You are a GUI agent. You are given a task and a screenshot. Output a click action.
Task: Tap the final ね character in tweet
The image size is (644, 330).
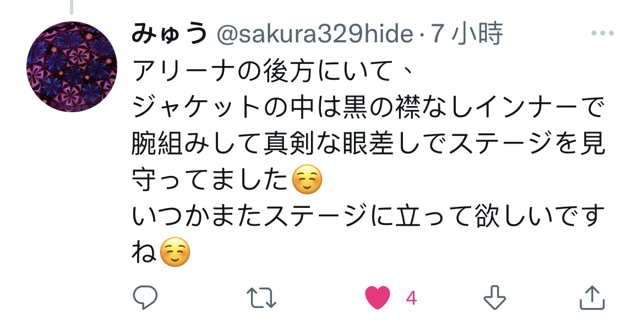coord(144,252)
